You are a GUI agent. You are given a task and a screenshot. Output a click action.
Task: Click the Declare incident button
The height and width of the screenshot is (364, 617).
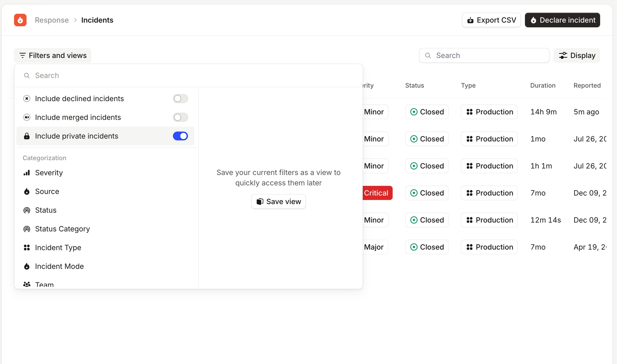[562, 20]
